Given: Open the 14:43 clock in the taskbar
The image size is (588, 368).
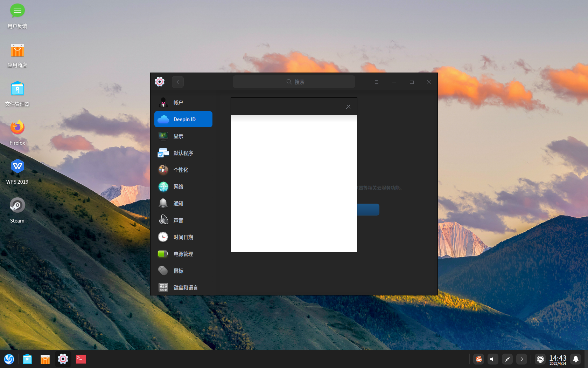Looking at the screenshot, I should pyautogui.click(x=558, y=360).
